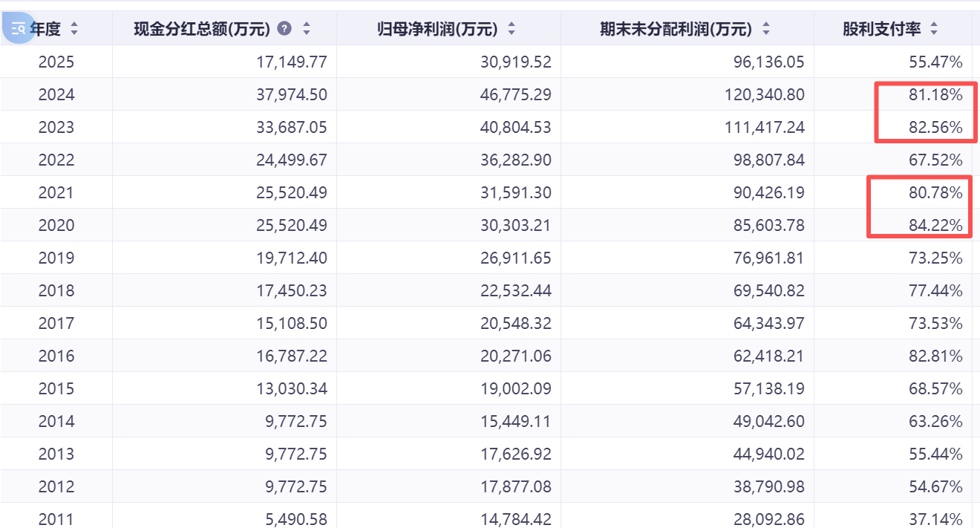Screen dimensions: 980x528
Task: Click the floating list-search icon at top-left
Action: pyautogui.click(x=19, y=28)
